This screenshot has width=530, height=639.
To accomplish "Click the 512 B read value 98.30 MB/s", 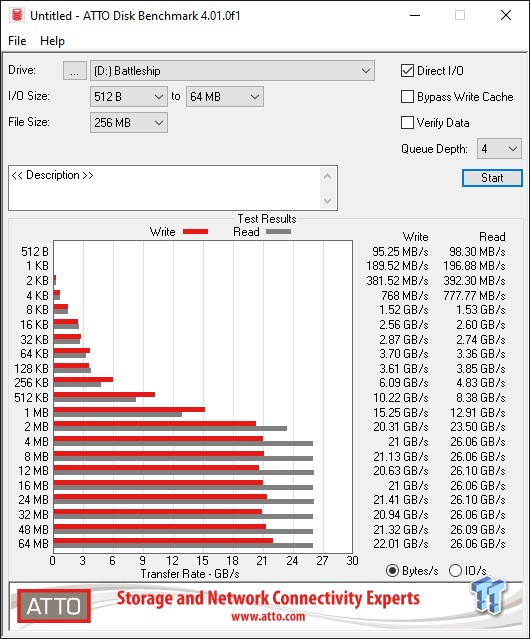I will tap(477, 251).
